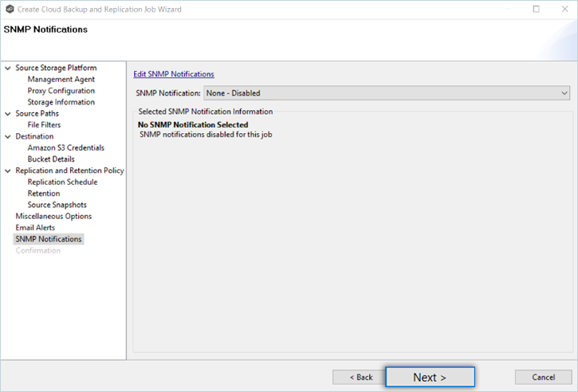Open the Replication Schedule step
This screenshot has width=578, height=392.
(x=63, y=182)
